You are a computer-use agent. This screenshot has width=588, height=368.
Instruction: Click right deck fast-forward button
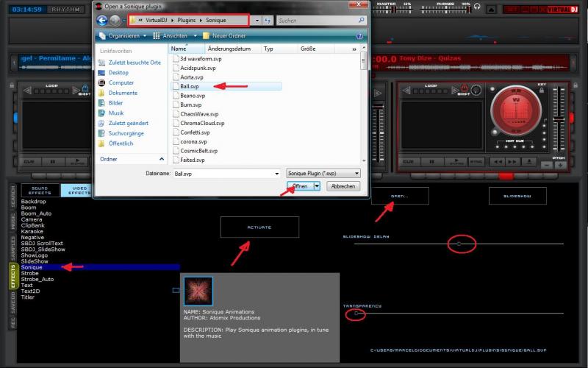pos(512,162)
